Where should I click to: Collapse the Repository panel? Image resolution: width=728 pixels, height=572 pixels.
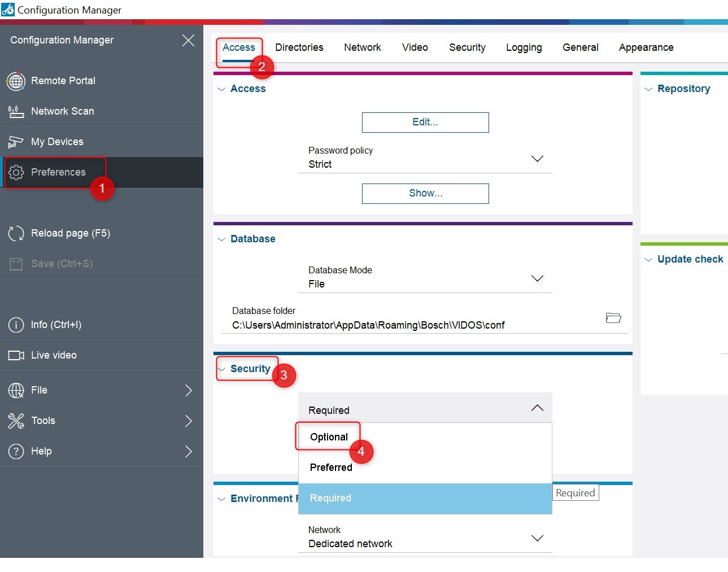648,89
